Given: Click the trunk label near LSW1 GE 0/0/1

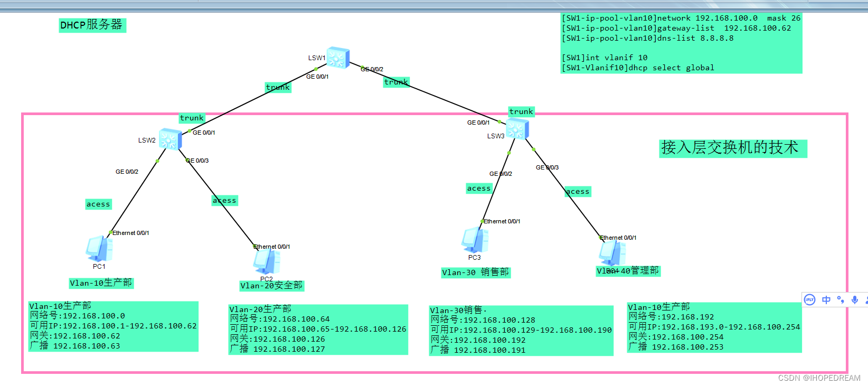Looking at the screenshot, I should tap(278, 87).
